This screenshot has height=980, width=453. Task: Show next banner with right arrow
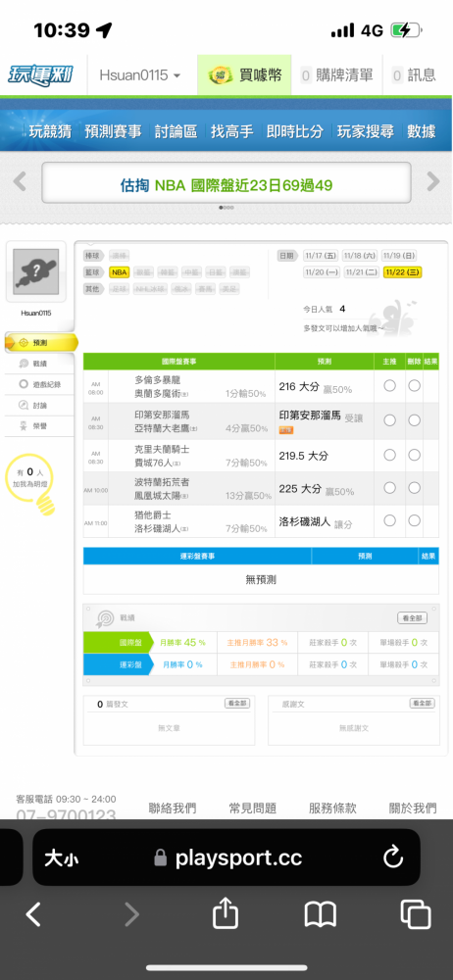pos(433,182)
